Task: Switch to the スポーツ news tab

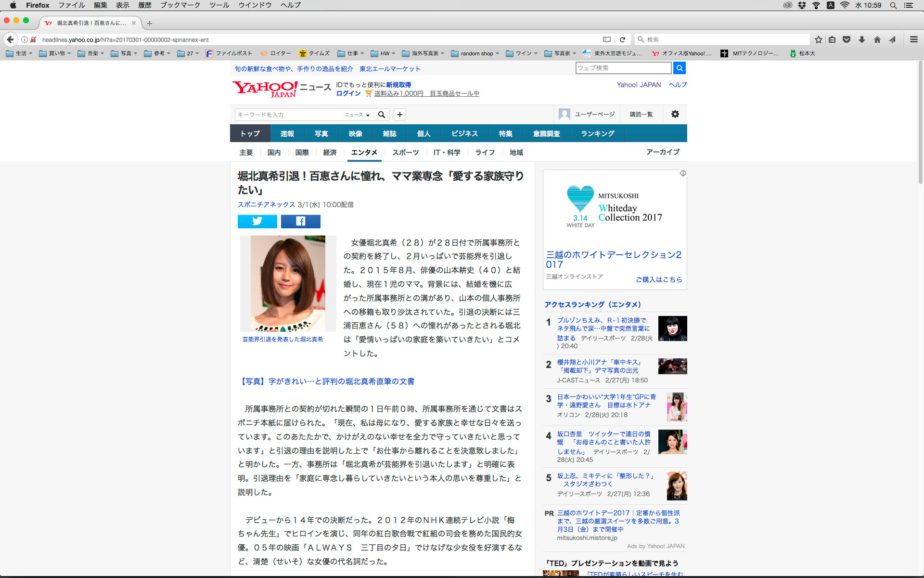Action: pyautogui.click(x=405, y=152)
